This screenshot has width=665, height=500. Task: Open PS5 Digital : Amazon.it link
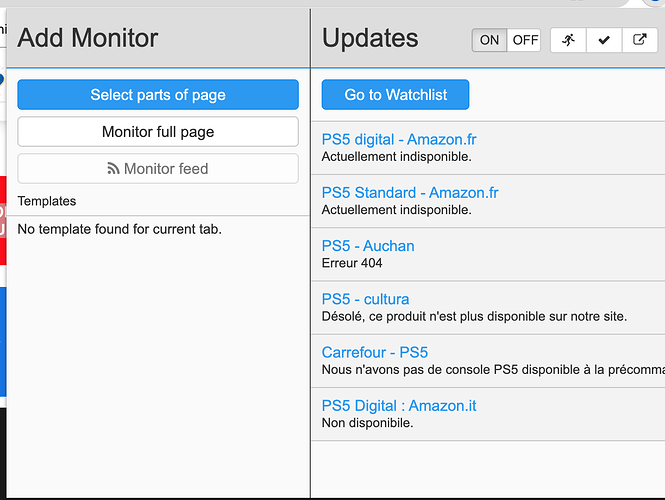[399, 406]
